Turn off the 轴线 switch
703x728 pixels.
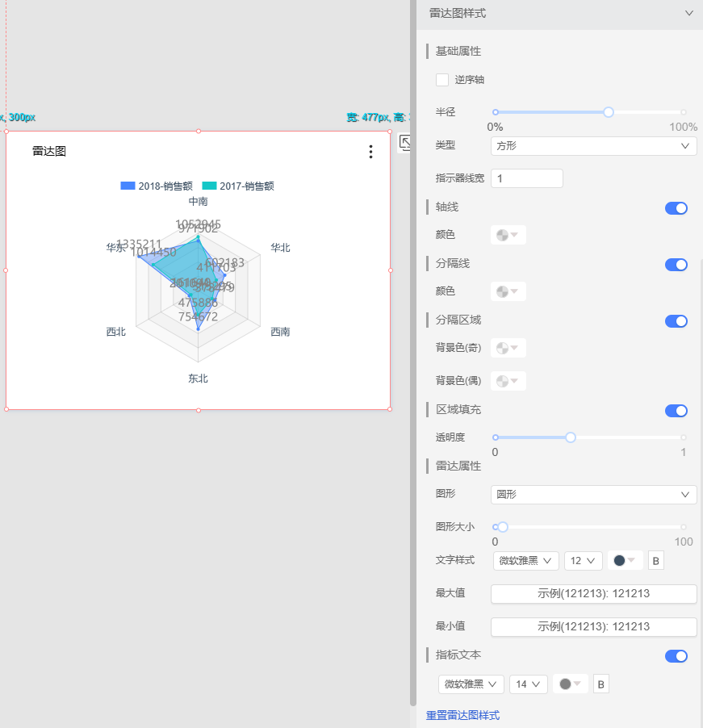click(676, 208)
